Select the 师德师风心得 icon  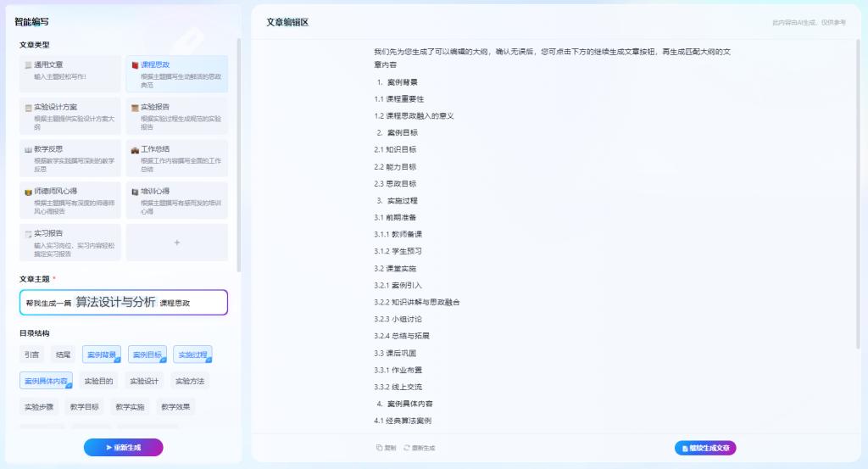pyautogui.click(x=29, y=192)
